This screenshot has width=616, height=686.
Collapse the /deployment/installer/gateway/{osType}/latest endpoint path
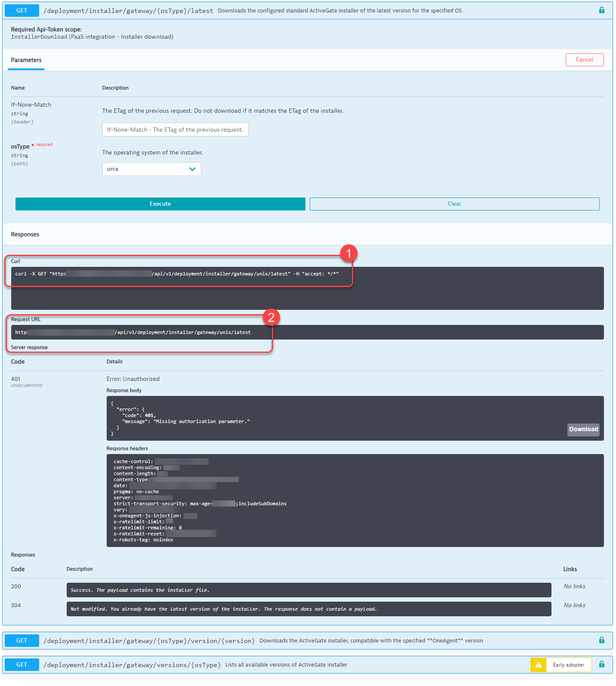[128, 11]
